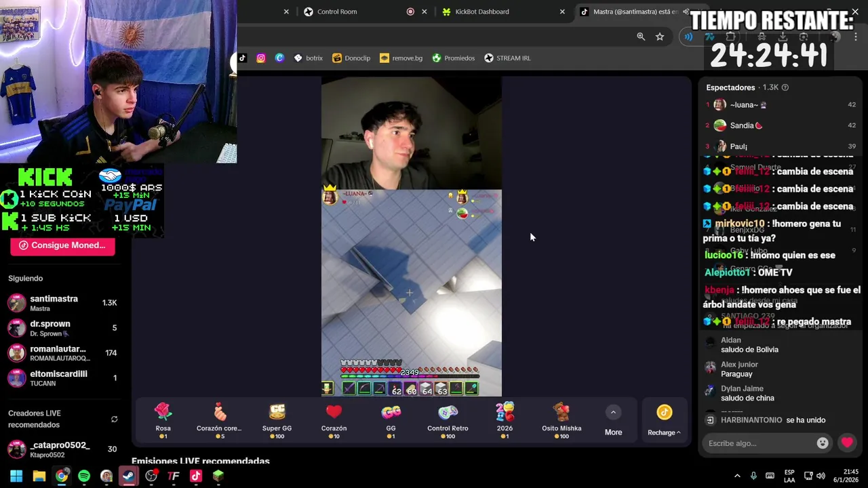Open File Explorer from taskbar
Image resolution: width=868 pixels, height=488 pixels.
click(39, 476)
